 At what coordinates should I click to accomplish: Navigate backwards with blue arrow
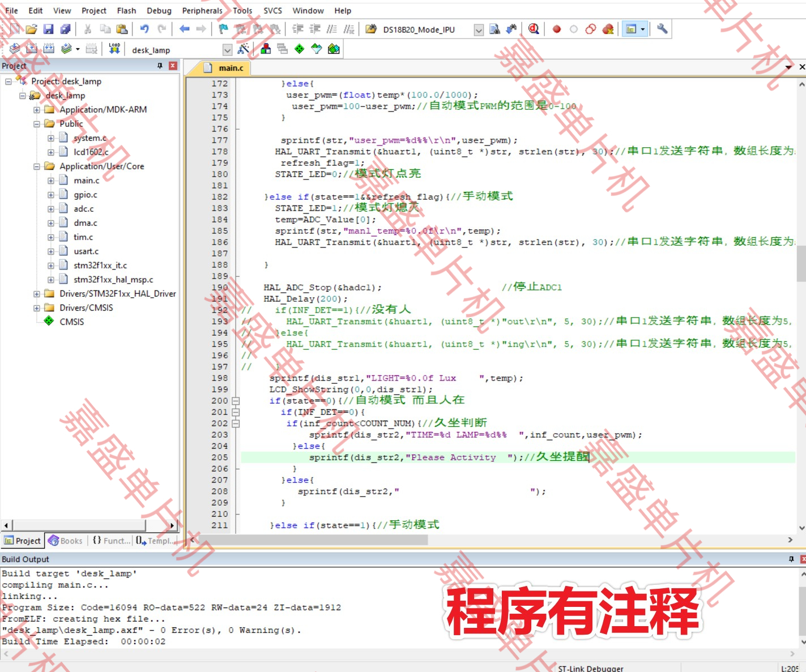tap(184, 29)
